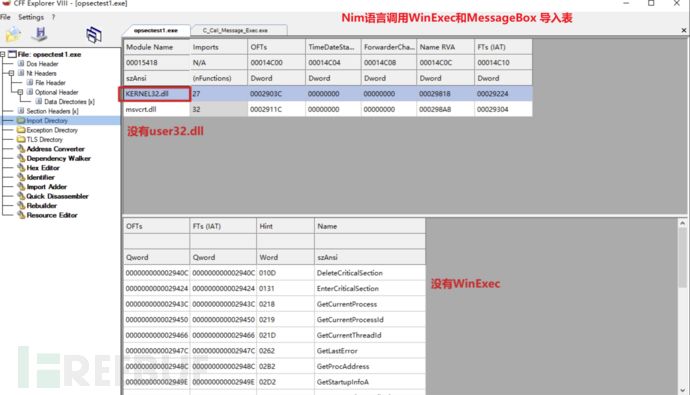Select the GetCurrentProcessId import row
The image size is (690, 395).
tap(275, 320)
